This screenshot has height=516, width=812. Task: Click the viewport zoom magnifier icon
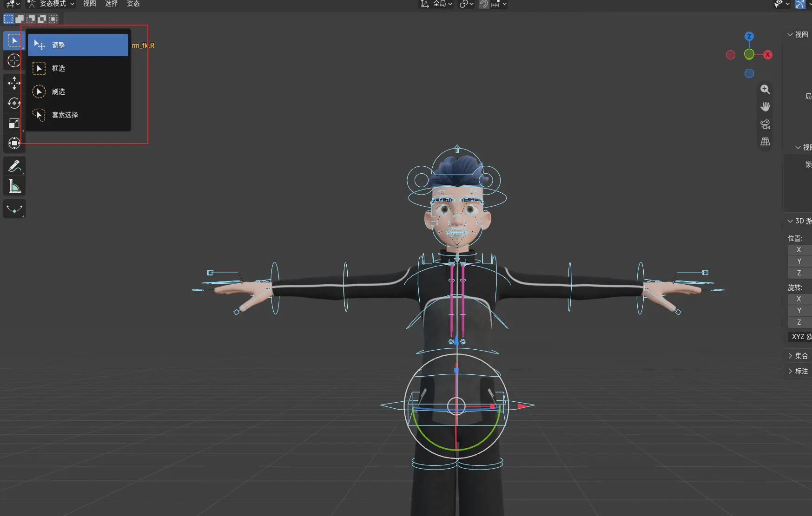[765, 89]
